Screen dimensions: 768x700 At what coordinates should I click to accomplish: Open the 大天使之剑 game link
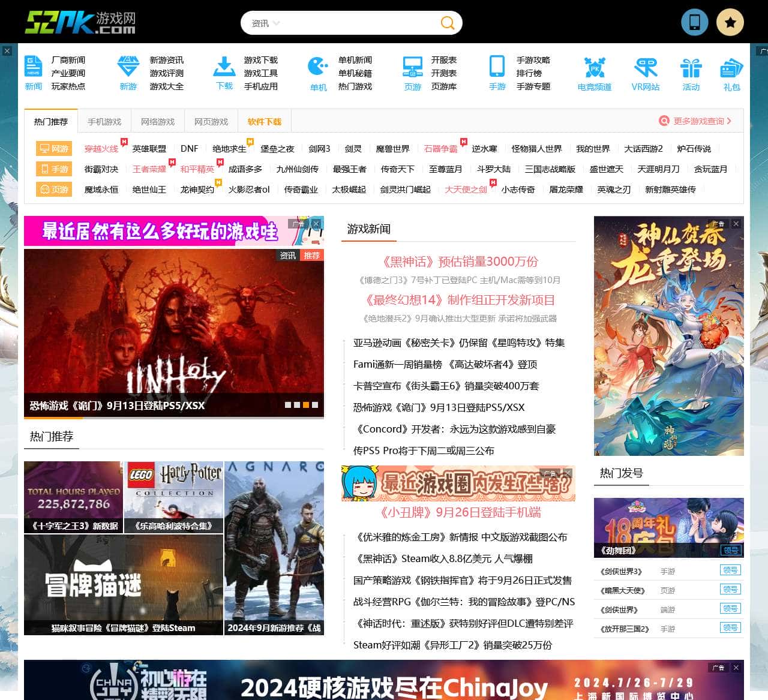coord(466,190)
